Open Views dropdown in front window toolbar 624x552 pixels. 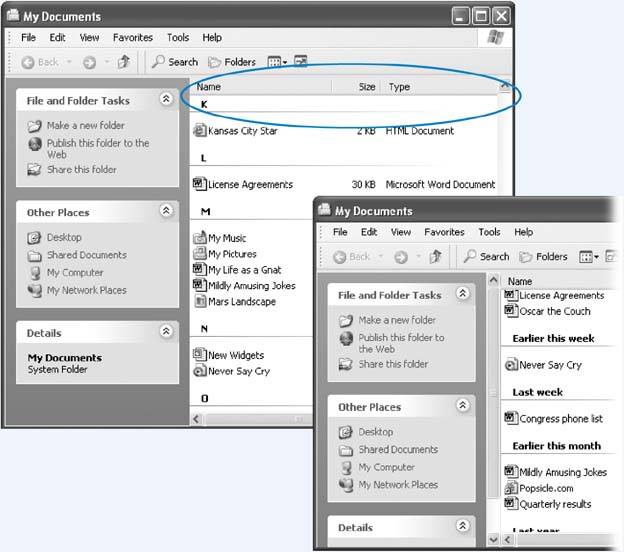(x=589, y=257)
